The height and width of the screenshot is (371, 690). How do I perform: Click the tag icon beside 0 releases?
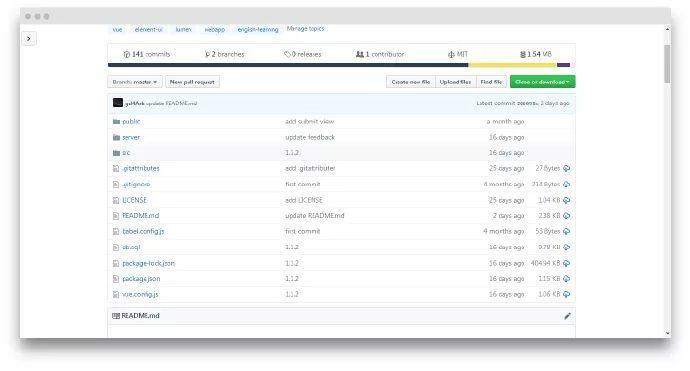point(287,54)
